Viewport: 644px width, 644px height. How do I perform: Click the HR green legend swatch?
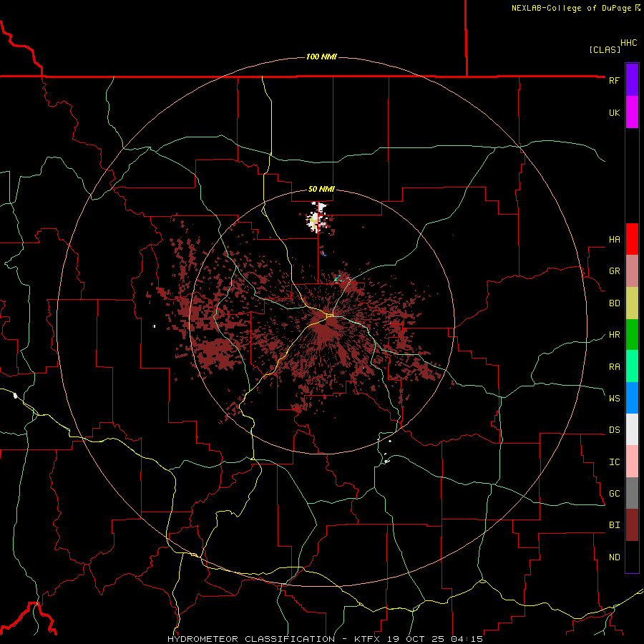(632, 335)
